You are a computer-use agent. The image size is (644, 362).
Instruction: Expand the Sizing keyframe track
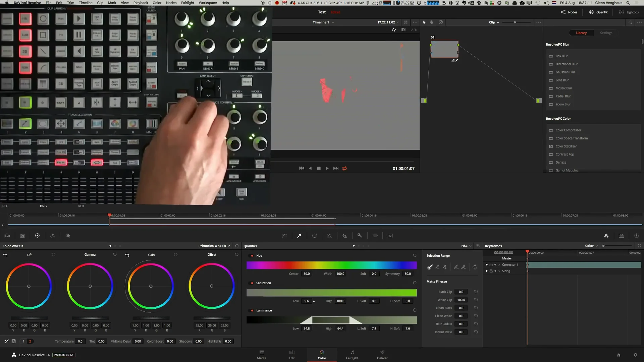tap(499, 271)
